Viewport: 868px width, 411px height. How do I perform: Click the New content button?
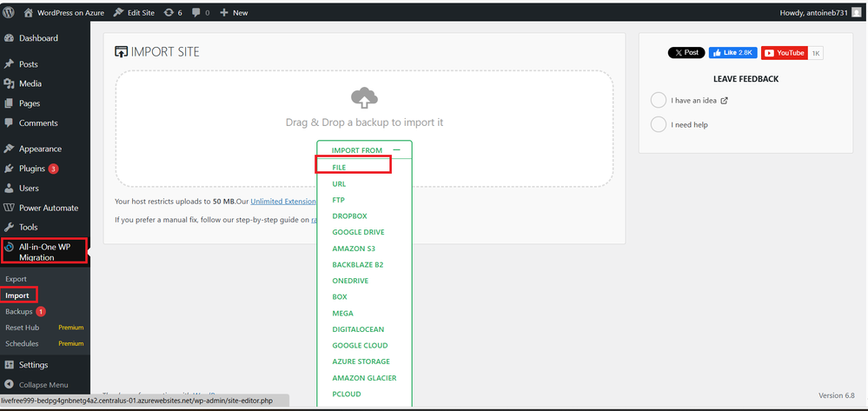pyautogui.click(x=235, y=13)
